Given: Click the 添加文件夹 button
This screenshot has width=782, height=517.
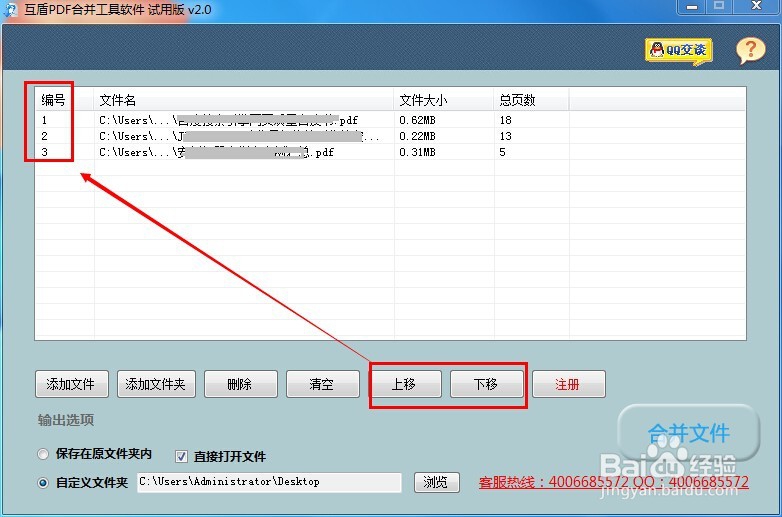Looking at the screenshot, I should pyautogui.click(x=156, y=384).
